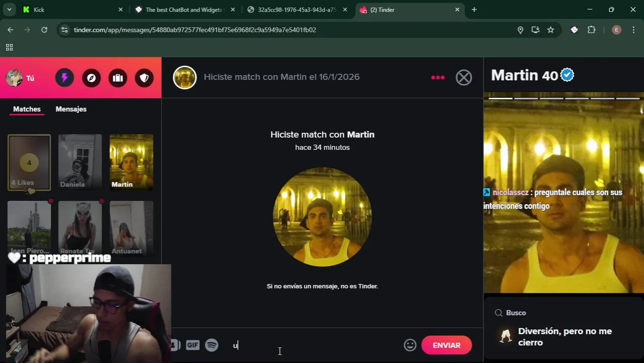The width and height of the screenshot is (644, 363).
Task: Open the Daniela match thumbnail
Action: coord(80,162)
